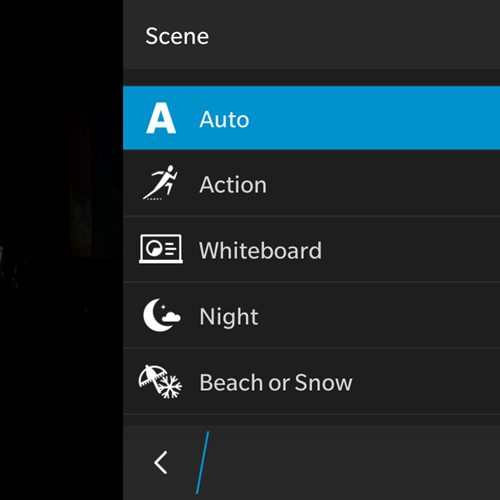
Task: Select the running figure Action icon
Action: (160, 183)
